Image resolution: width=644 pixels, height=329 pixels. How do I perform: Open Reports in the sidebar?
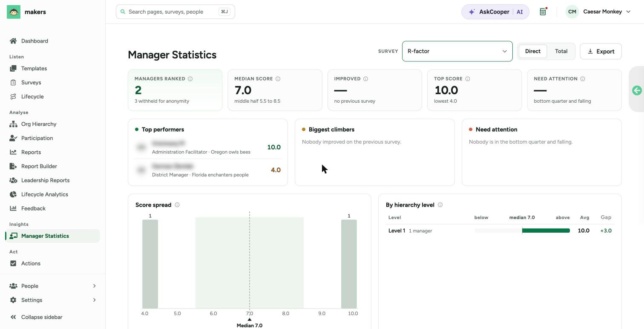[x=52, y=152]
